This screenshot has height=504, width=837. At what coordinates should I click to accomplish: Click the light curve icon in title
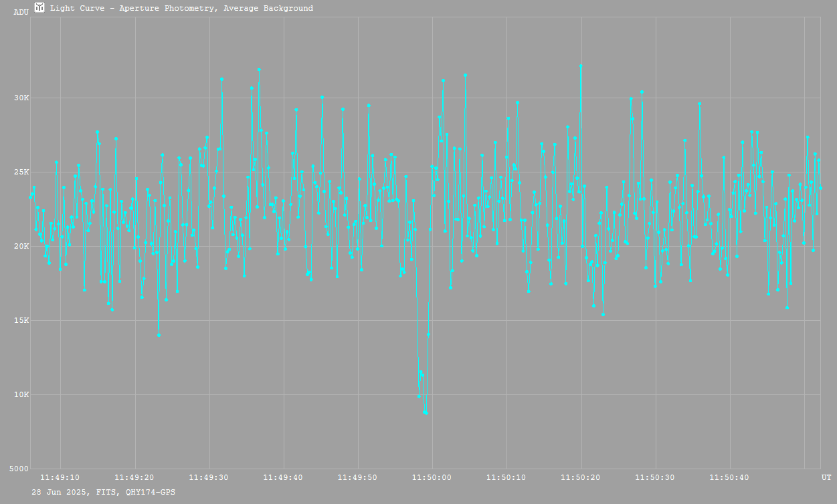tap(39, 7)
